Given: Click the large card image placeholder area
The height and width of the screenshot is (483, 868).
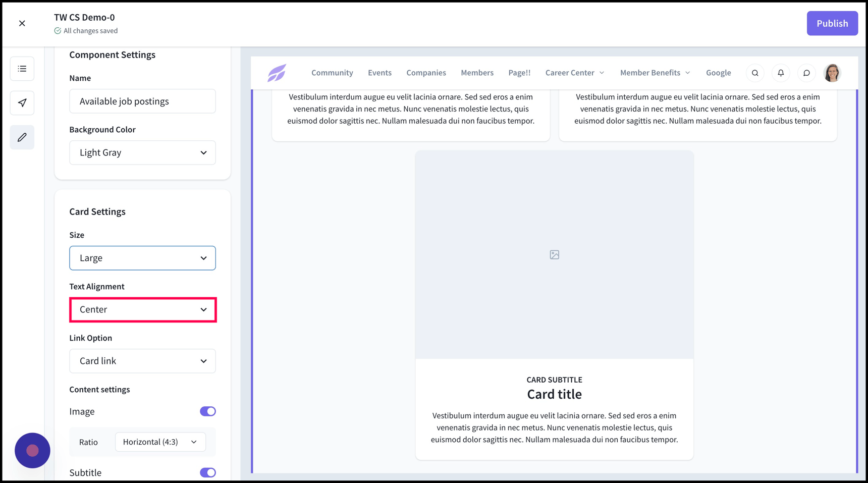Looking at the screenshot, I should point(554,254).
